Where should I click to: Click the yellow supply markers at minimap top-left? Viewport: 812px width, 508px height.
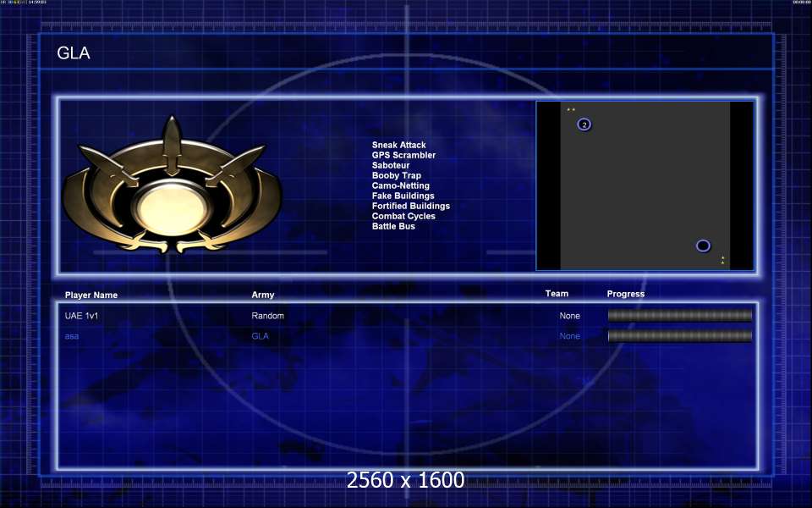[571, 109]
